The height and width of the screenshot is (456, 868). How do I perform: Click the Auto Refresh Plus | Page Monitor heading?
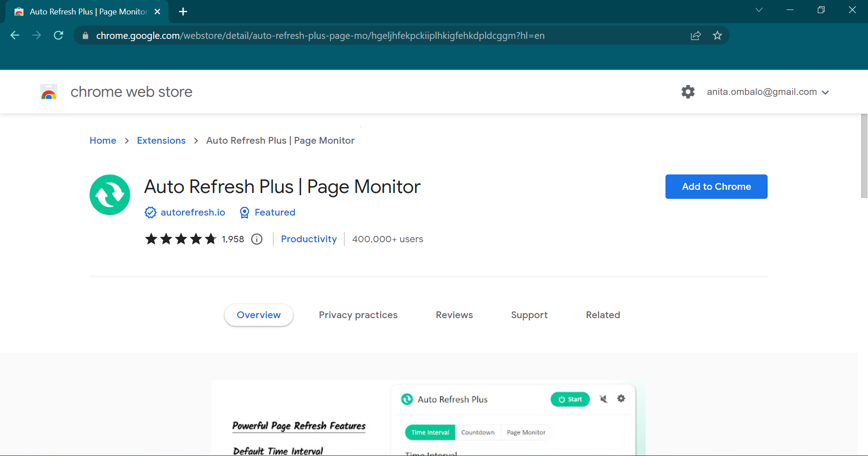[282, 187]
